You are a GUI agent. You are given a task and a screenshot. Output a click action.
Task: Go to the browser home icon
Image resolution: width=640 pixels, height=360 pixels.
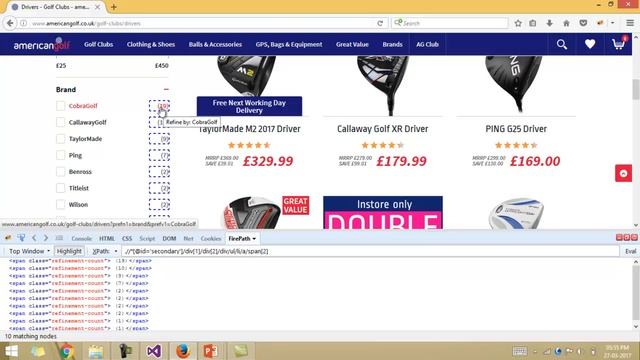[x=566, y=23]
